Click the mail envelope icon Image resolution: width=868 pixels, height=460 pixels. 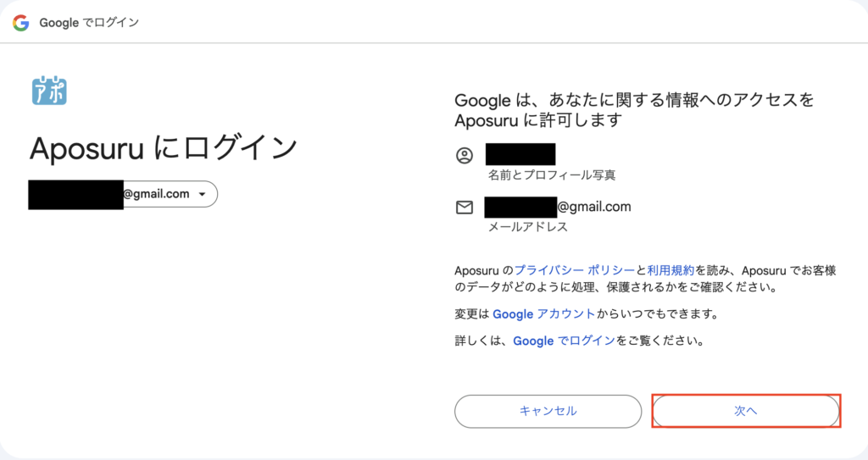[464, 208]
